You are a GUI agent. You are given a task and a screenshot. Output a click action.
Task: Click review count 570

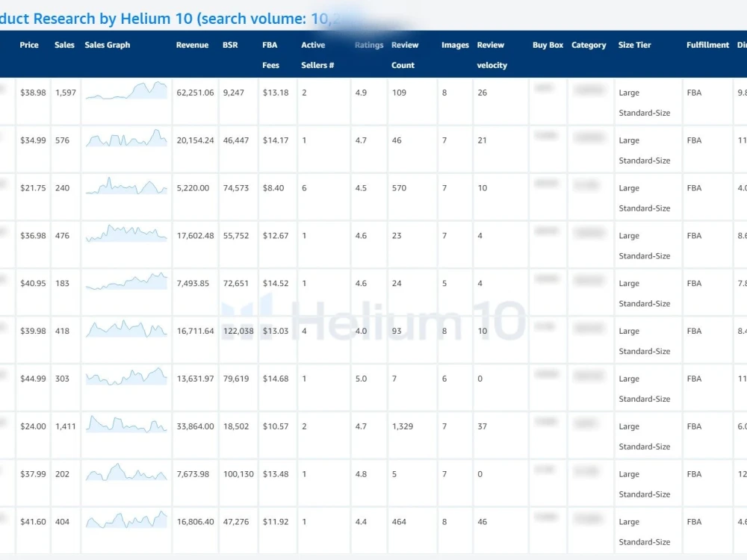tap(399, 187)
